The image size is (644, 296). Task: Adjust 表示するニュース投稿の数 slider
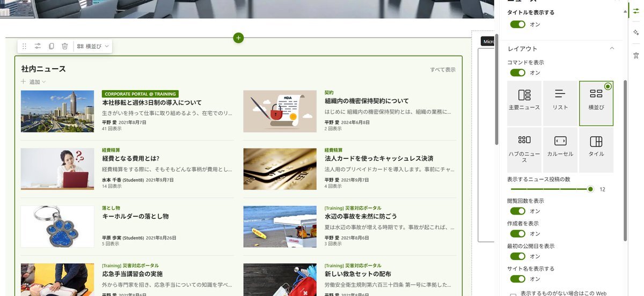[551, 189]
